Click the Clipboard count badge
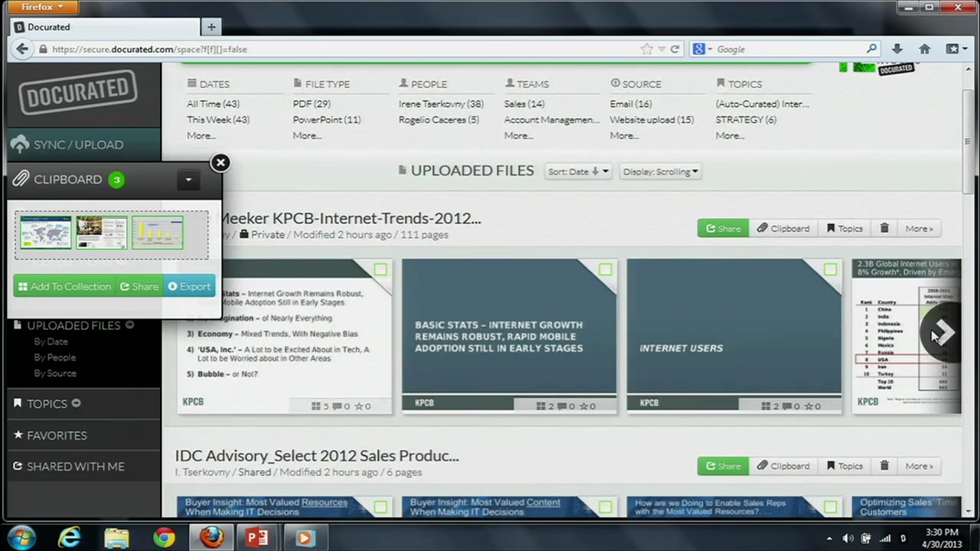Screen dimensions: 980x551 point(116,180)
